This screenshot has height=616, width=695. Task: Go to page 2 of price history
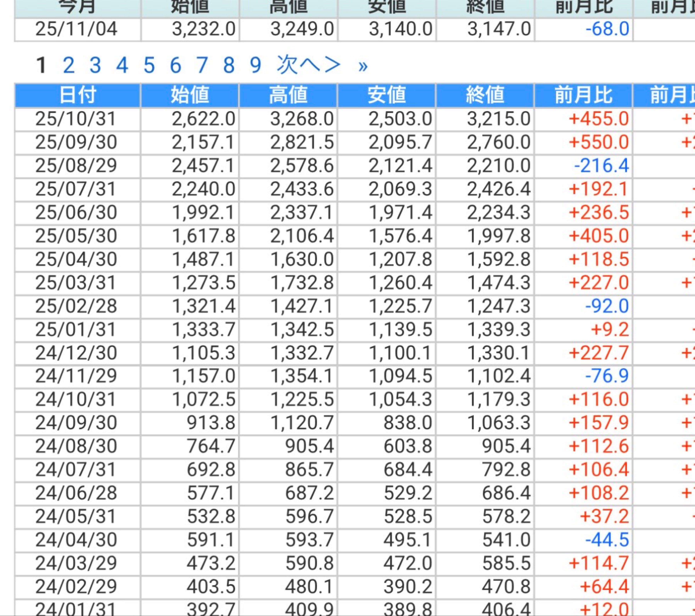coord(68,65)
